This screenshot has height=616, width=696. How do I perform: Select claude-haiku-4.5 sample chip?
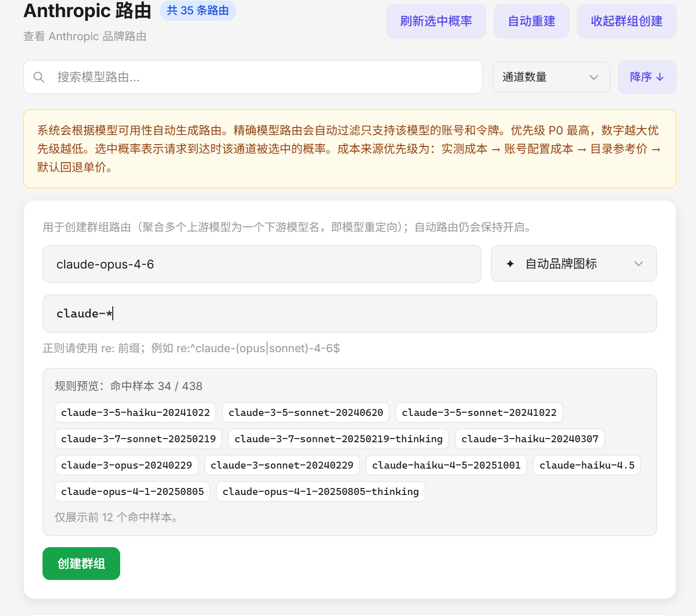(x=587, y=465)
